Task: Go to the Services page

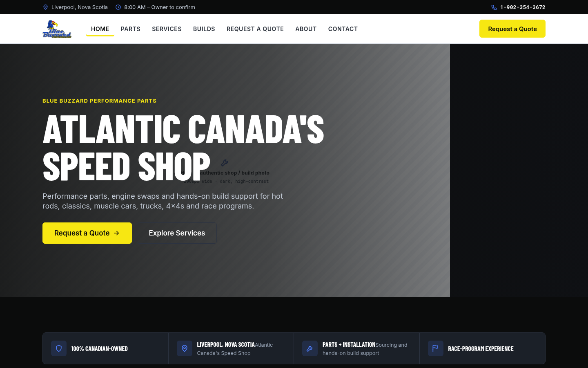Action: click(x=167, y=29)
